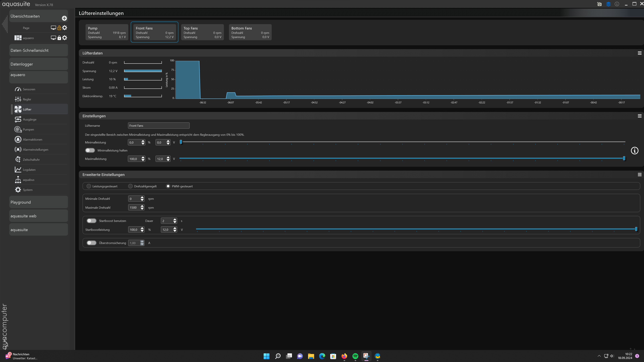Open Spotify from the Windows taskbar
The height and width of the screenshot is (362, 644).
[x=355, y=356]
